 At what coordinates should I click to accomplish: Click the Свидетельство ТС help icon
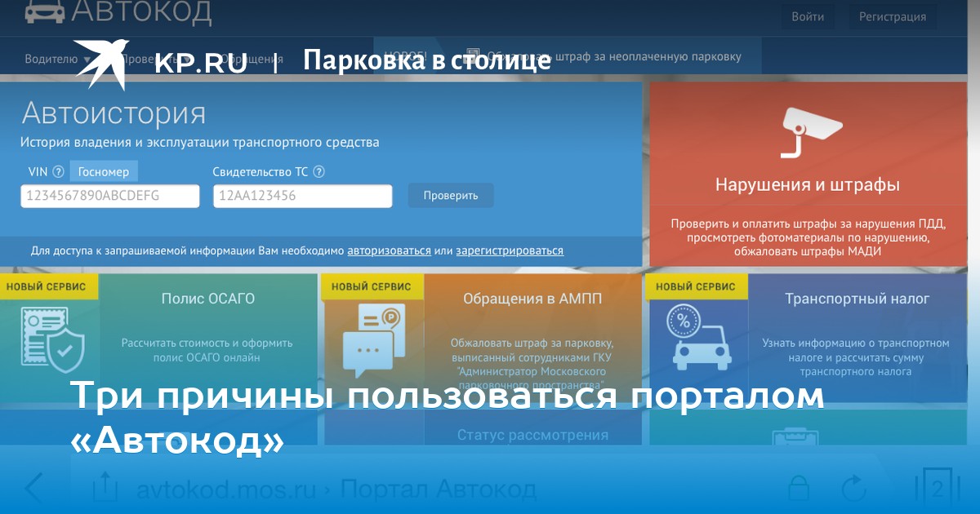coord(319,172)
